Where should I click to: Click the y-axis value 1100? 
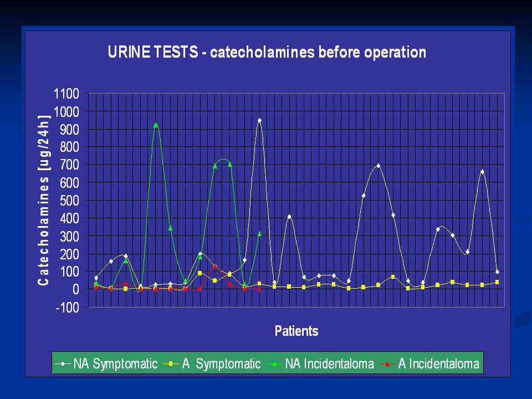66,94
